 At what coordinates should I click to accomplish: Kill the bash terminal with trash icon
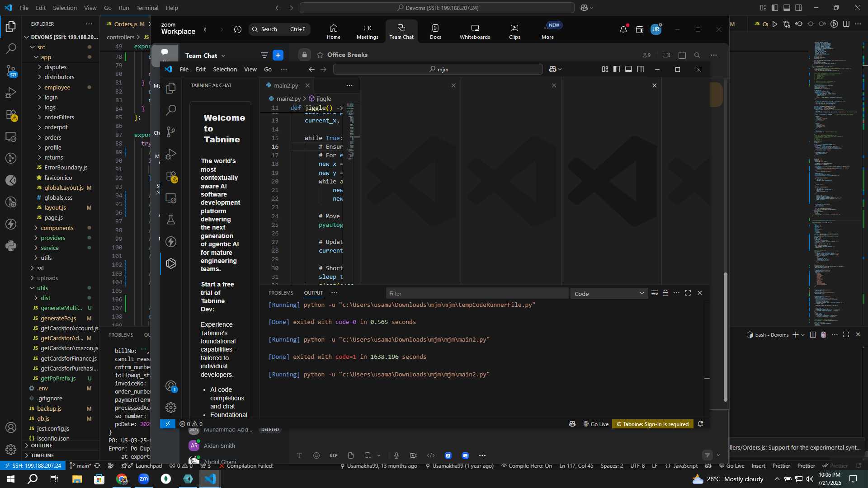(x=823, y=335)
